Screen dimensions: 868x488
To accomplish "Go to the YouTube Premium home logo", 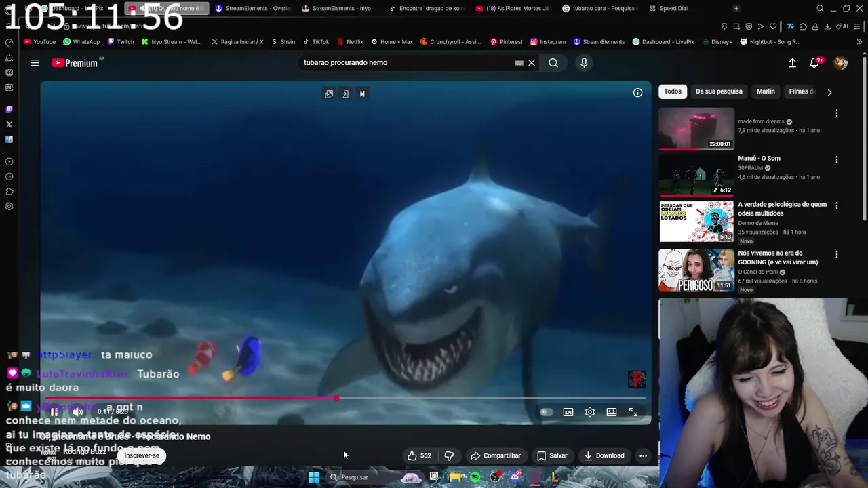I will 75,63.
